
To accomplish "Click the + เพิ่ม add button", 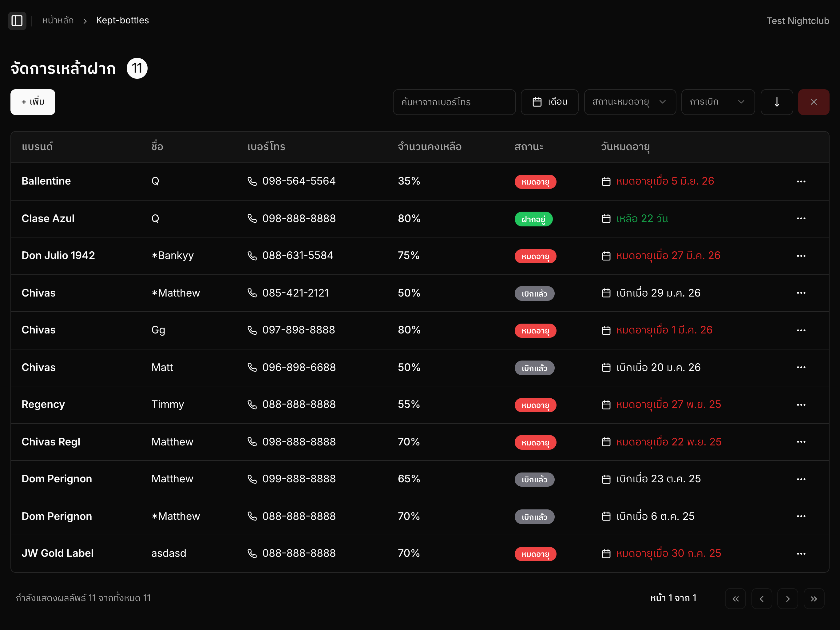I will [x=33, y=102].
